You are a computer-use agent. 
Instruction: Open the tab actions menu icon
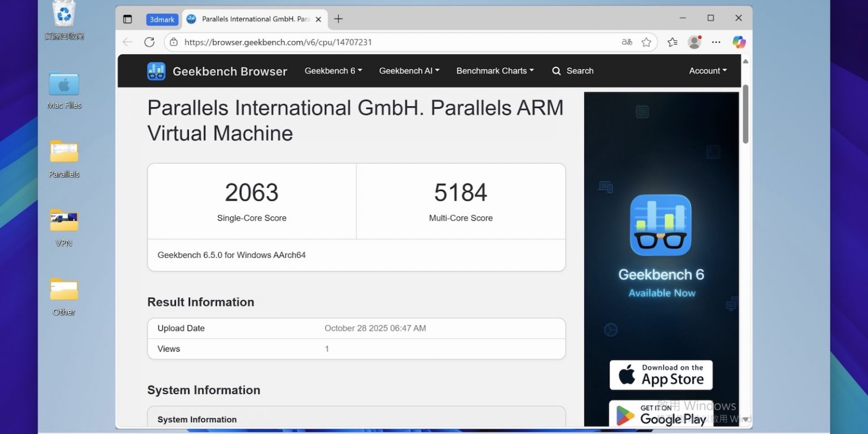pos(127,19)
